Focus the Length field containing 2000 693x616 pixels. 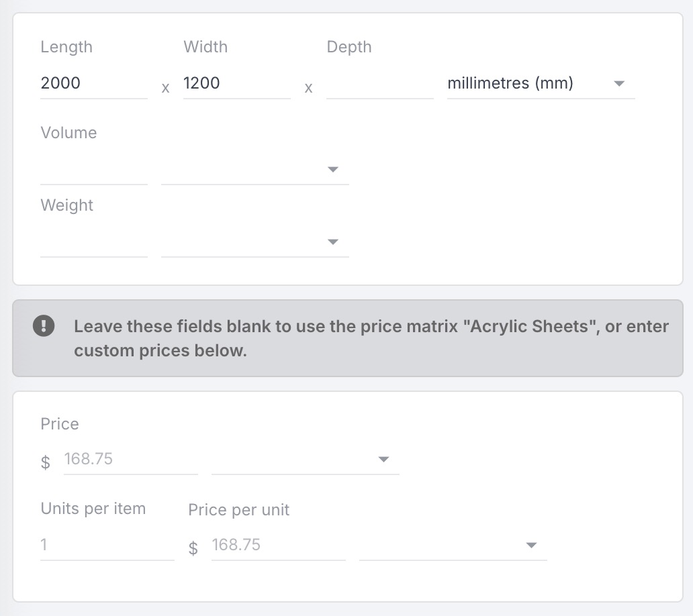coord(93,84)
